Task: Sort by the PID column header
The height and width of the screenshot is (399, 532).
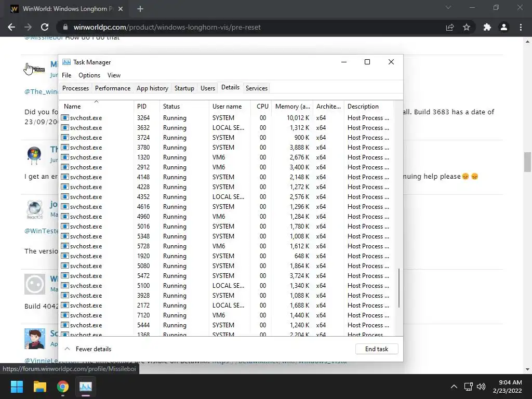Action: coord(147,106)
